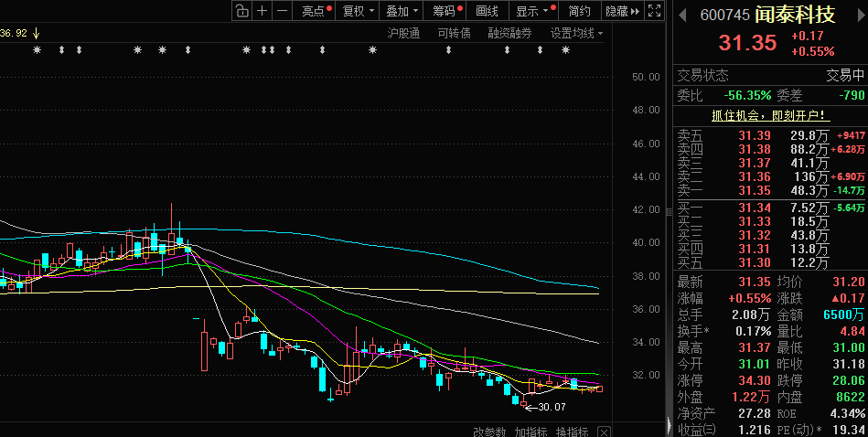868x437 pixels.
Task: Select the 可转债 tag
Action: [x=454, y=33]
